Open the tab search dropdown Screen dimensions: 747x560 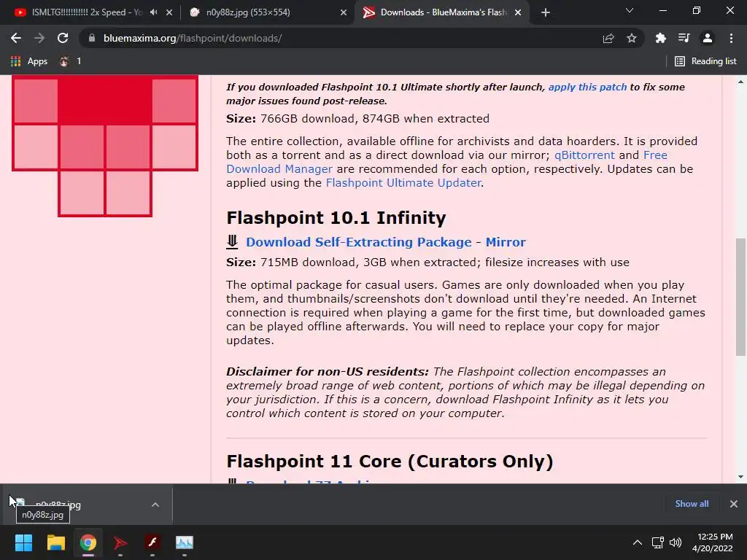pyautogui.click(x=630, y=10)
